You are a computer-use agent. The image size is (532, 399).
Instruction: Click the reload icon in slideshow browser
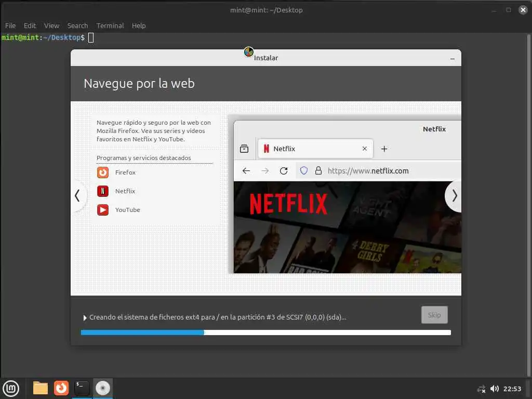pyautogui.click(x=284, y=170)
